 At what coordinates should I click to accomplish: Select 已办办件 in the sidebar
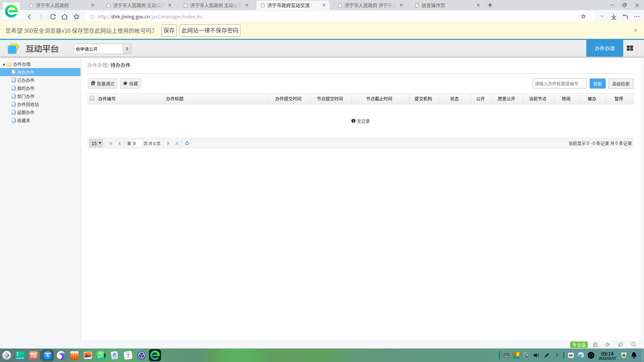(26, 80)
